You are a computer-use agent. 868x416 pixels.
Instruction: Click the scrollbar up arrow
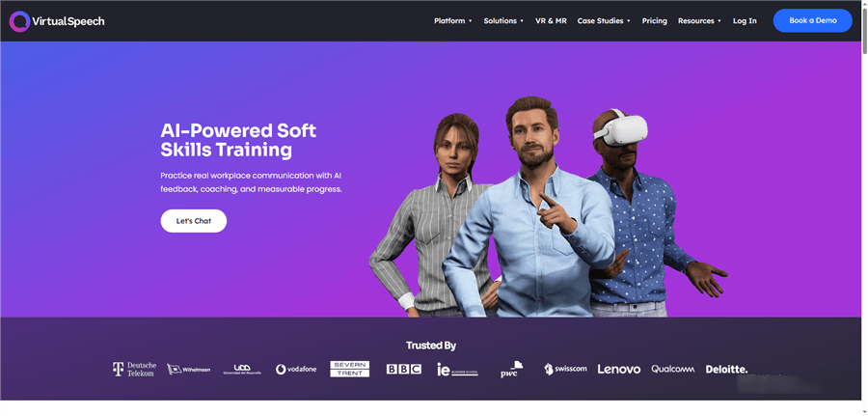[x=864, y=3]
